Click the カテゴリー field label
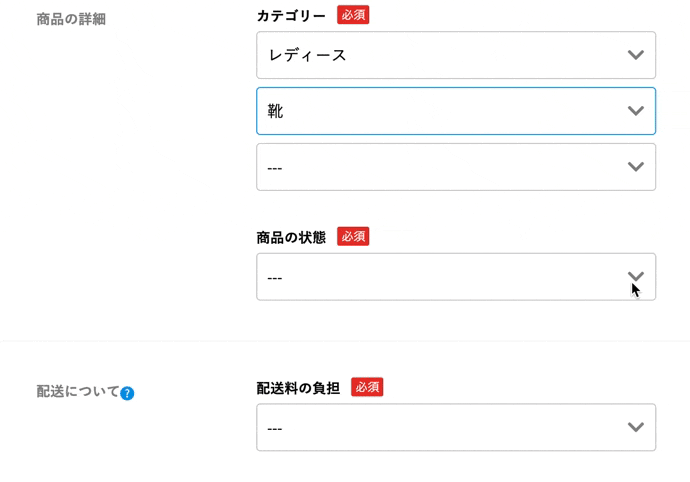 click(x=291, y=16)
